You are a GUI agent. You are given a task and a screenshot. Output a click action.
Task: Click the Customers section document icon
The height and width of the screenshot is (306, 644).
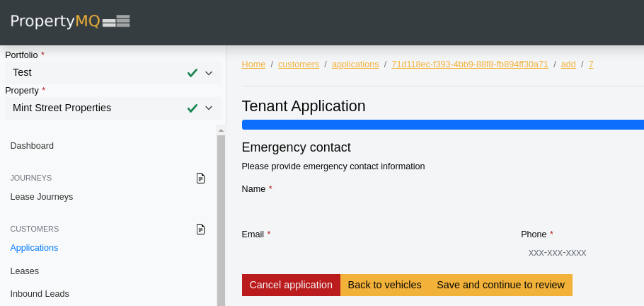[201, 229]
